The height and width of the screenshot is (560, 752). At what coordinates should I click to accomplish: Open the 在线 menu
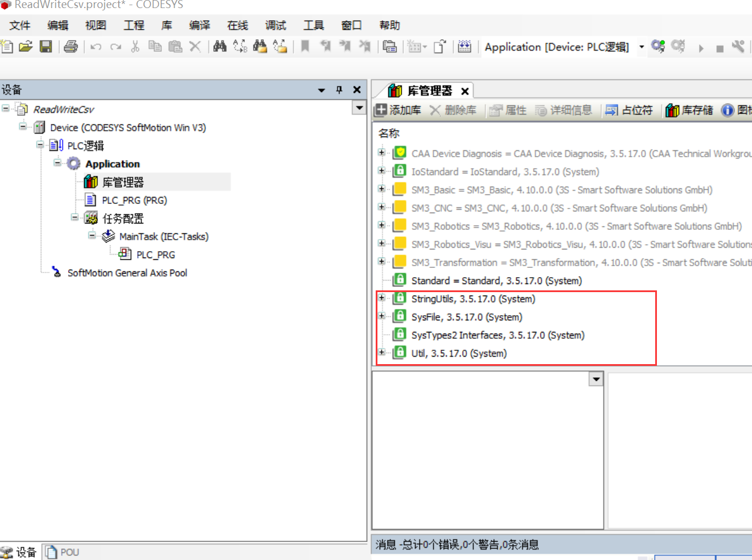coord(236,25)
